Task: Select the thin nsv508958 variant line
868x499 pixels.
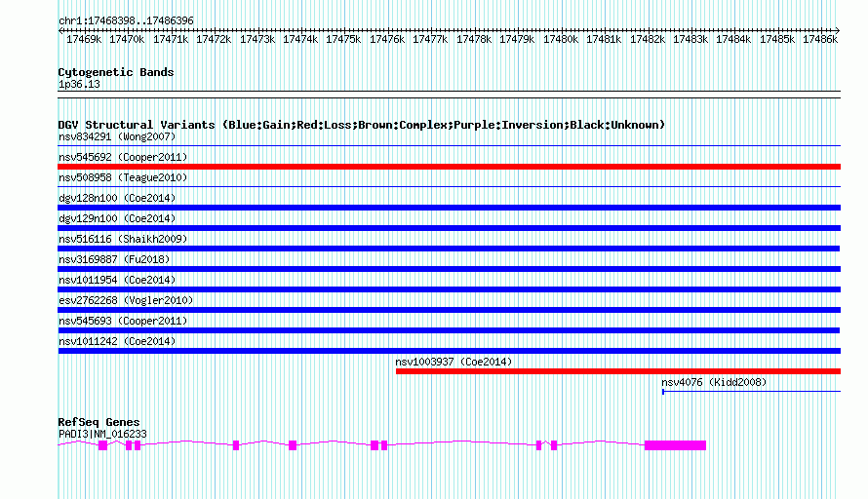Action: [449, 187]
